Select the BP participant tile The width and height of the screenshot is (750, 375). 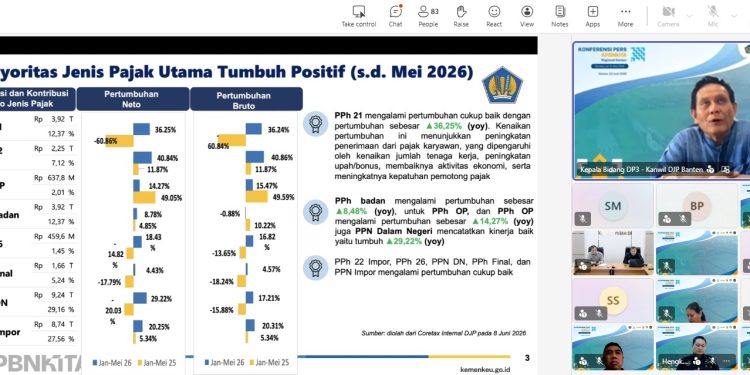pyautogui.click(x=697, y=205)
